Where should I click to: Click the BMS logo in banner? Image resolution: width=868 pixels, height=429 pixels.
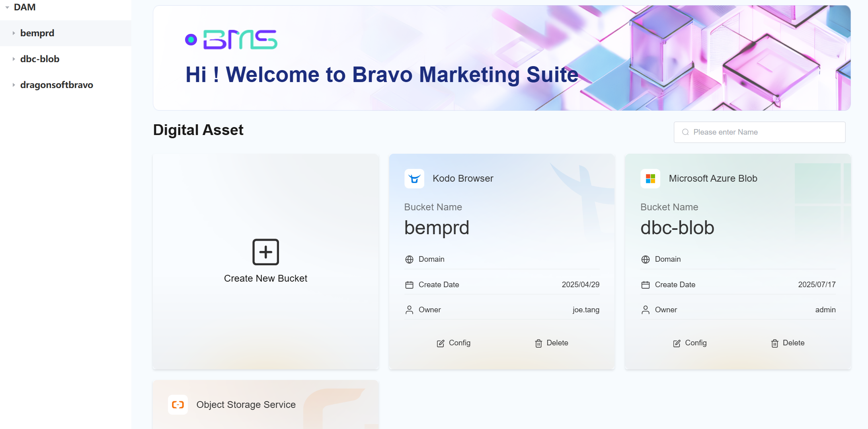click(231, 39)
